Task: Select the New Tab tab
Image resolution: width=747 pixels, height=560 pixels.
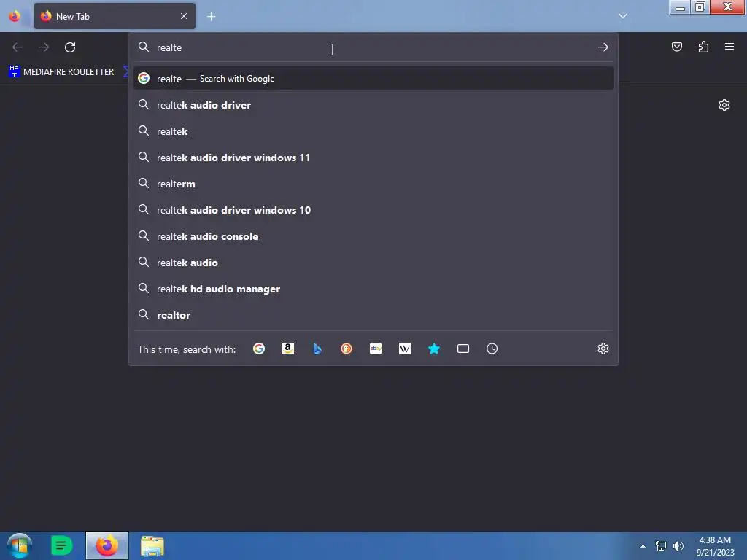Action: 115,16
